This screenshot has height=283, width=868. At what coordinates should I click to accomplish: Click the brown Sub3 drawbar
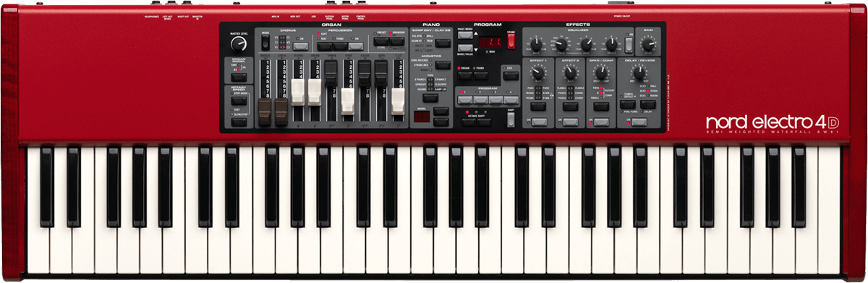[281, 111]
